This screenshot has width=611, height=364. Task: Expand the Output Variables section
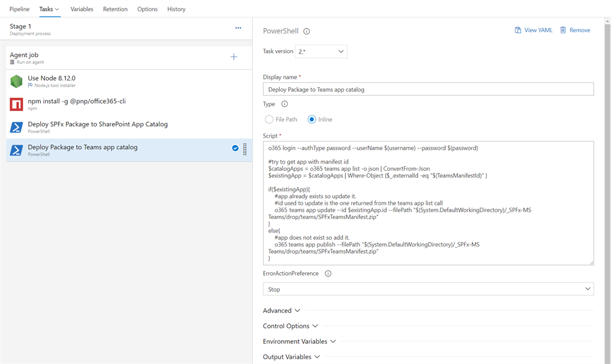coord(291,357)
